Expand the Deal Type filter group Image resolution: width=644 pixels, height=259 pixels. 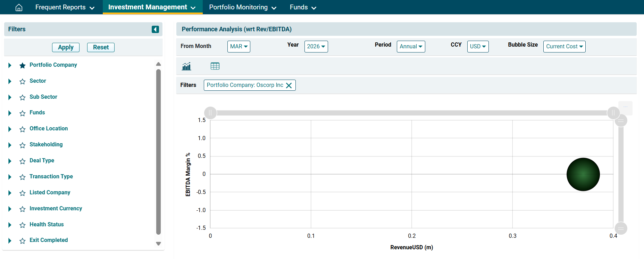tap(10, 161)
